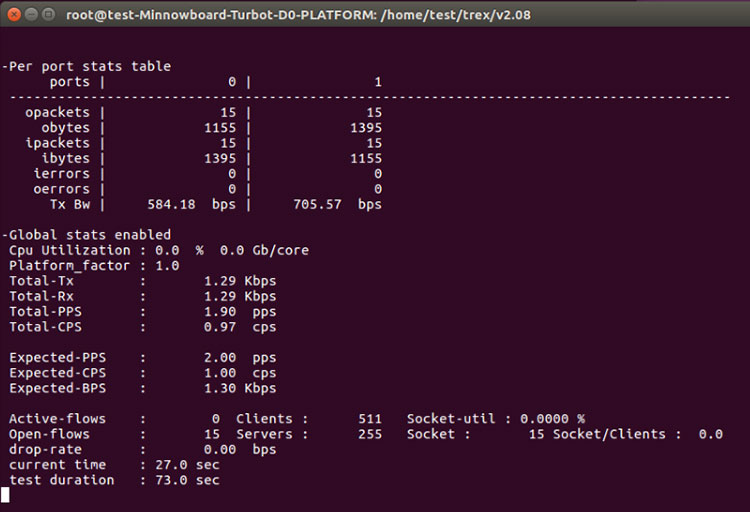750x512 pixels.
Task: Click the ibytes value 1395 for port 0
Action: (x=220, y=158)
